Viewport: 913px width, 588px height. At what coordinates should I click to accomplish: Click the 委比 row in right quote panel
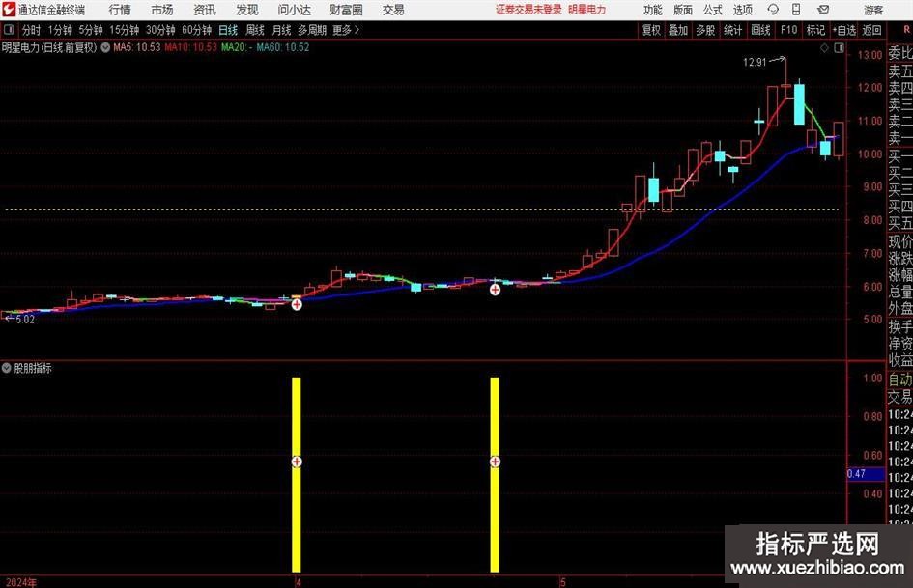click(x=900, y=53)
